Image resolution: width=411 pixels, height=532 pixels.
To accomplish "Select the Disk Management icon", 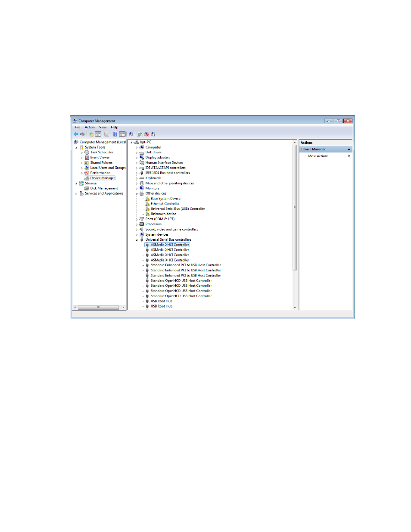I will pos(87,188).
